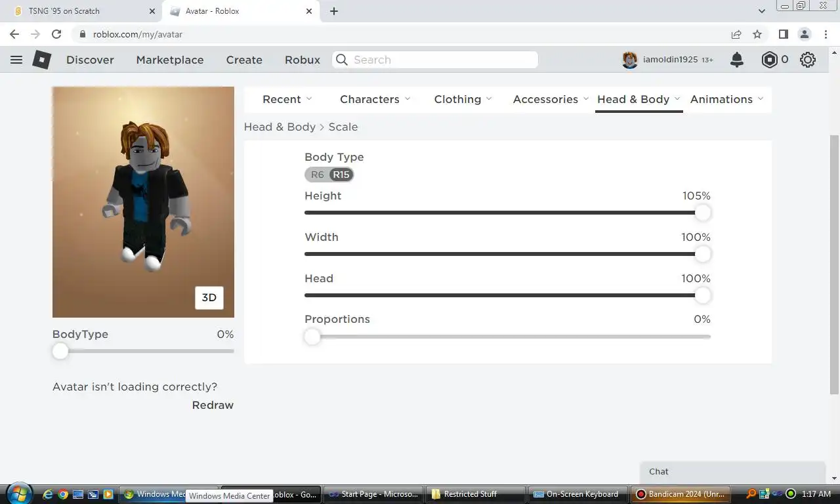Focus the Roblox search field
Screen dimensions: 840x504
(434, 60)
